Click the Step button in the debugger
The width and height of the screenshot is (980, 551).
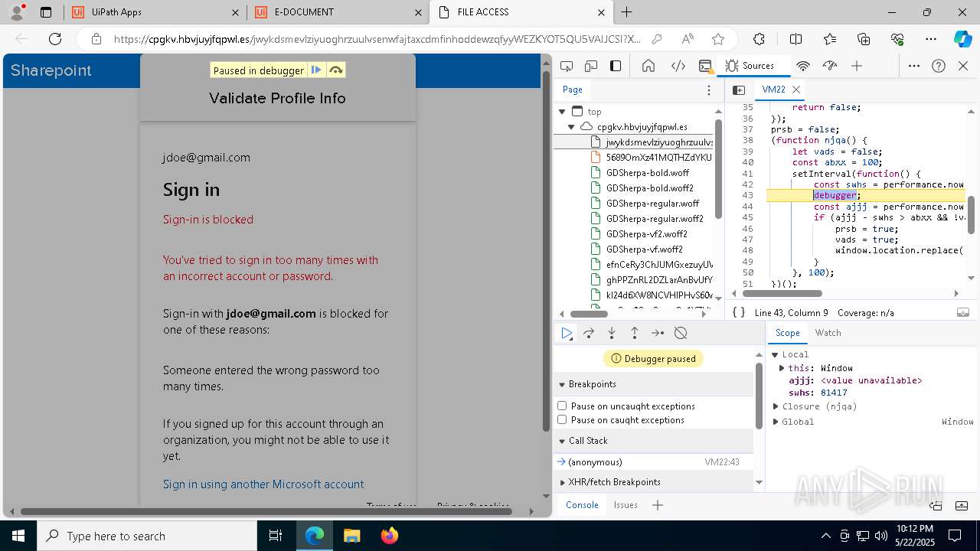pyautogui.click(x=658, y=333)
